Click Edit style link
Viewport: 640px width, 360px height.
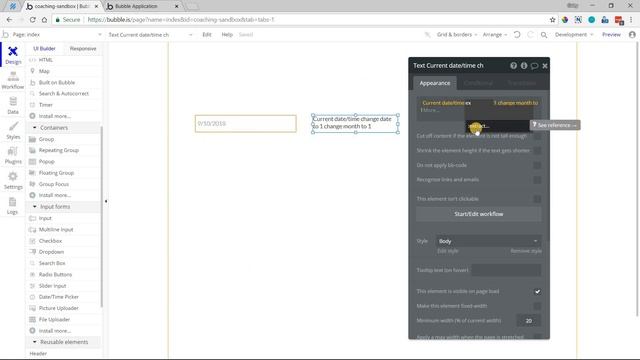[x=447, y=251]
